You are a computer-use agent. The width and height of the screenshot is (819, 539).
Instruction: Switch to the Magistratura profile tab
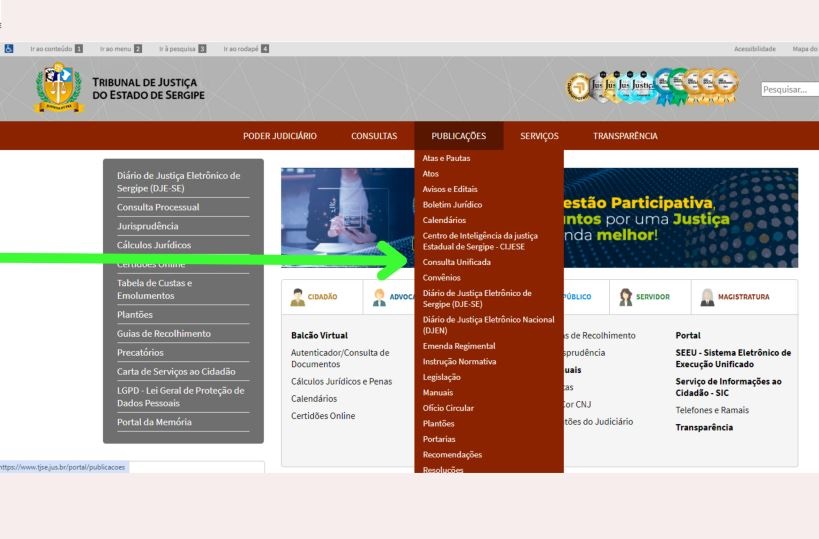coord(738,297)
